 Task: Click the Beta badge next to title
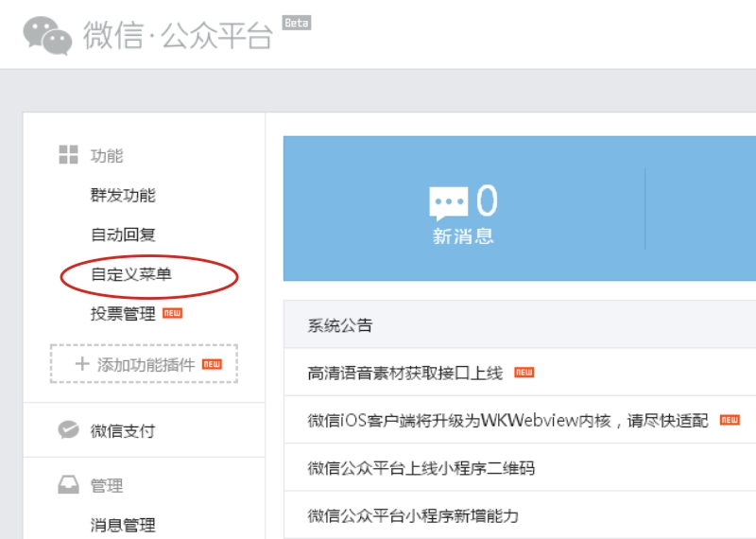pos(297,23)
